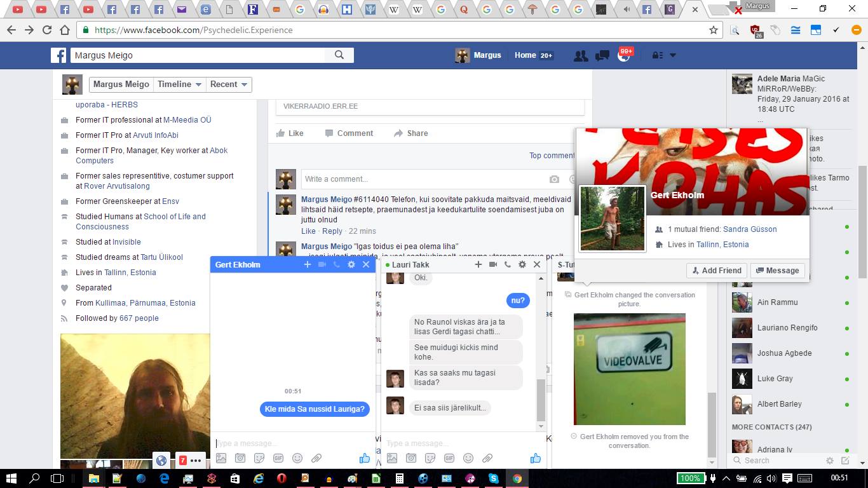Click the message field in the Lauri Takk chat
Image resolution: width=868 pixels, height=488 pixels.
click(464, 443)
